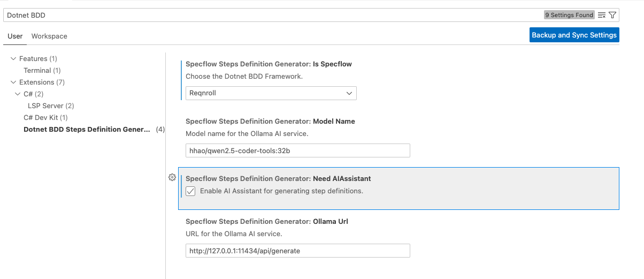The width and height of the screenshot is (644, 279).
Task: Select Dotnet BDD Steps Definition Generator tree item
Action: [x=87, y=129]
